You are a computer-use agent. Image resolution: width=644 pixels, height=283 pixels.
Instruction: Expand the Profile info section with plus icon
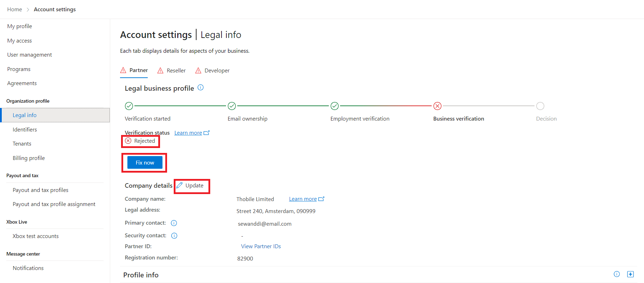click(x=630, y=274)
